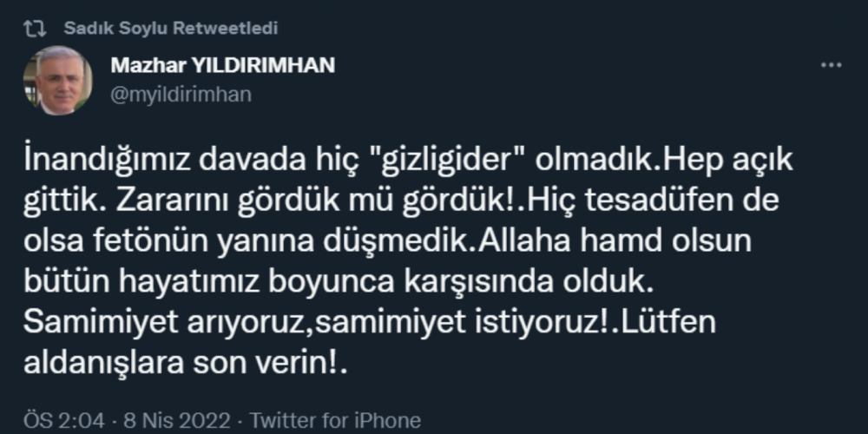Open the Mazhar YILDIRIMHAN display name link
Image resolution: width=868 pixels, height=434 pixels.
click(x=222, y=67)
